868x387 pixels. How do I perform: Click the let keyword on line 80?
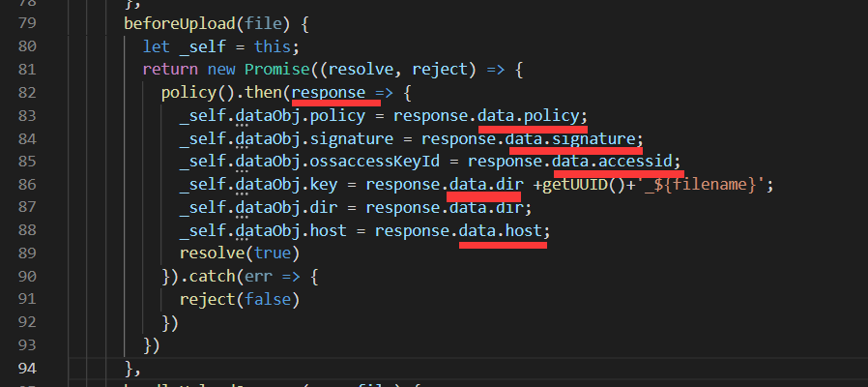[x=157, y=46]
